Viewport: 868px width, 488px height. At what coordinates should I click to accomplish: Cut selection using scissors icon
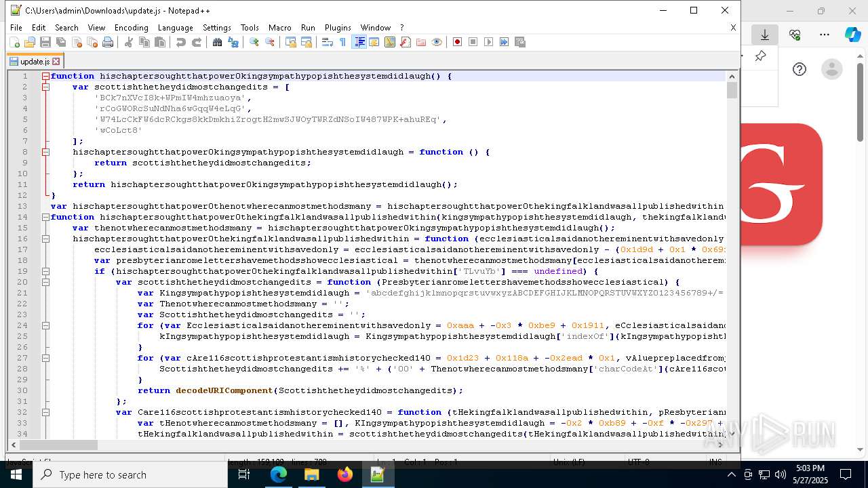click(129, 42)
